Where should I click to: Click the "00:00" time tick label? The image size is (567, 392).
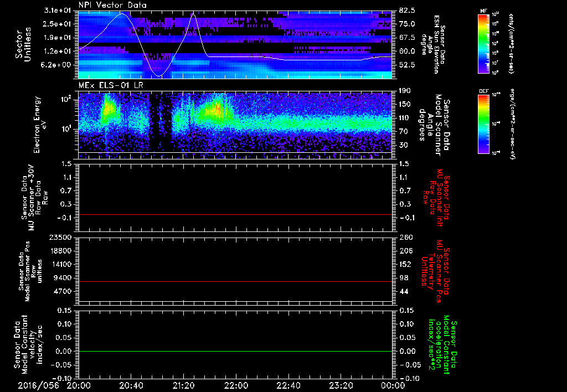click(x=393, y=385)
